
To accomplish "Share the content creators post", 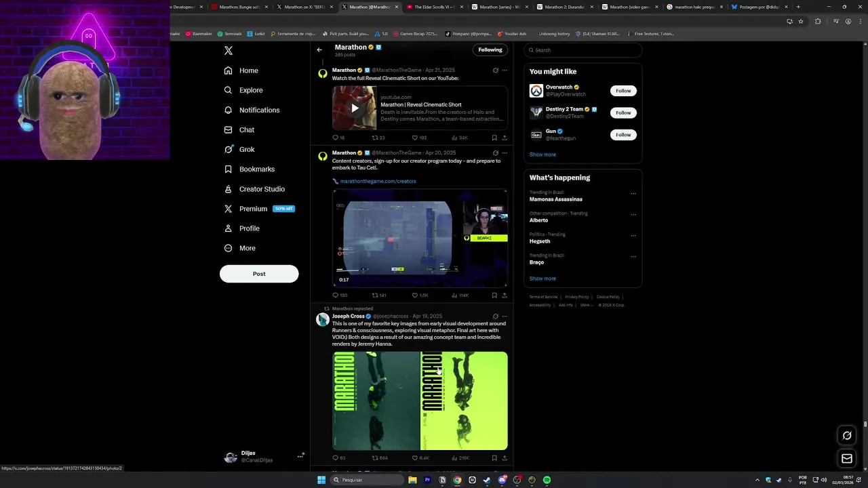I will click(x=505, y=296).
